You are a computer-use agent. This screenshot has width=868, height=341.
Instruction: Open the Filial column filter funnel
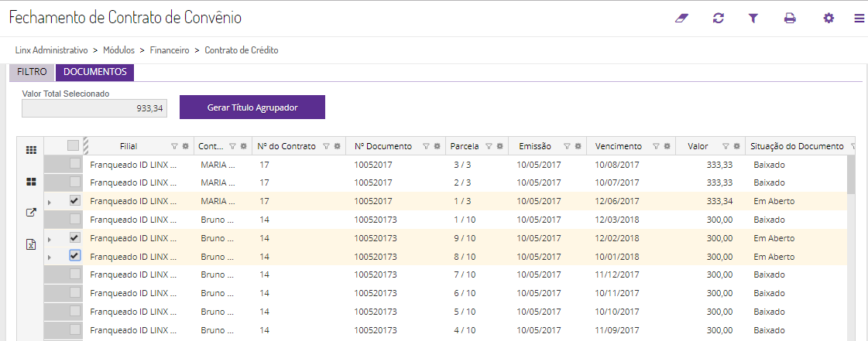(x=174, y=146)
